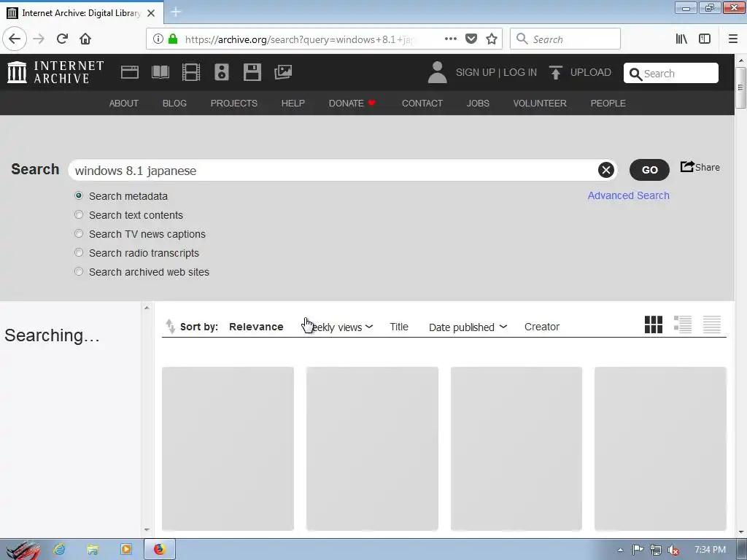The height and width of the screenshot is (560, 747).
Task: Select Search radio transcripts option
Action: [79, 253]
